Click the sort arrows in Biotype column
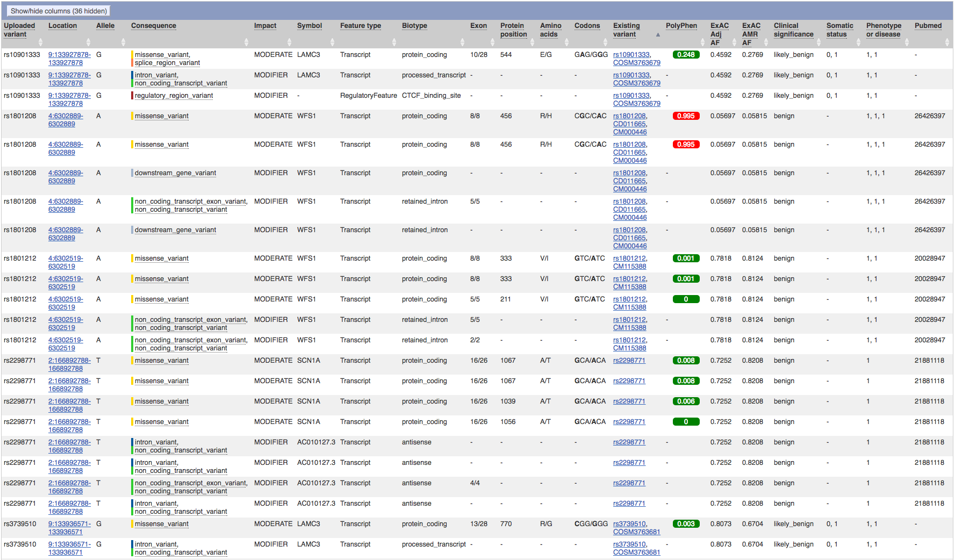Image resolution: width=955 pixels, height=560 pixels. 463,42
